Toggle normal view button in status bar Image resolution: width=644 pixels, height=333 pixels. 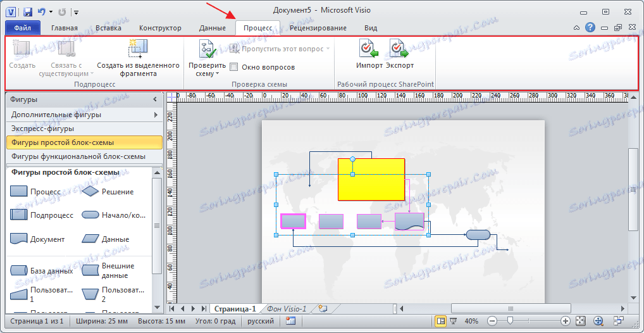click(441, 321)
